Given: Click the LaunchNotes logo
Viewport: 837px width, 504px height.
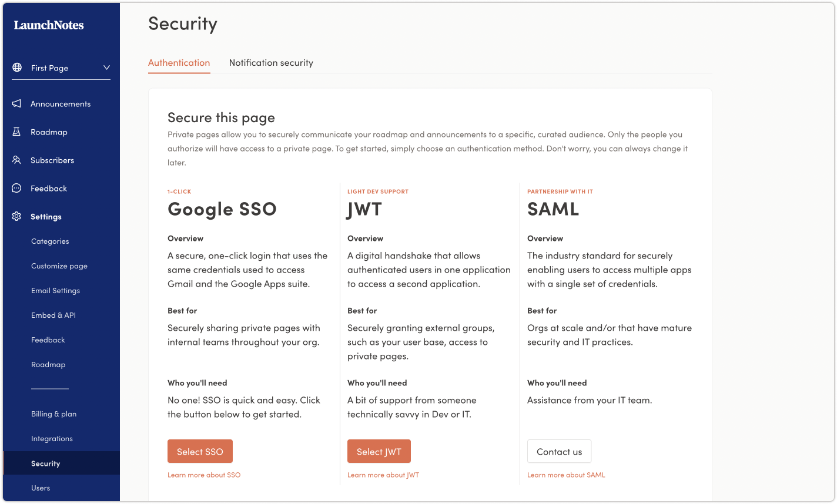Looking at the screenshot, I should [x=49, y=25].
